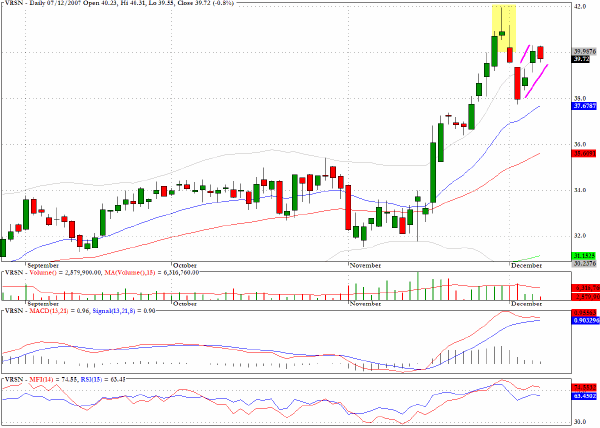Viewport: 600px width, 428px height.
Task: Click the upper red volume tag starting '6,316'
Action: (x=586, y=288)
